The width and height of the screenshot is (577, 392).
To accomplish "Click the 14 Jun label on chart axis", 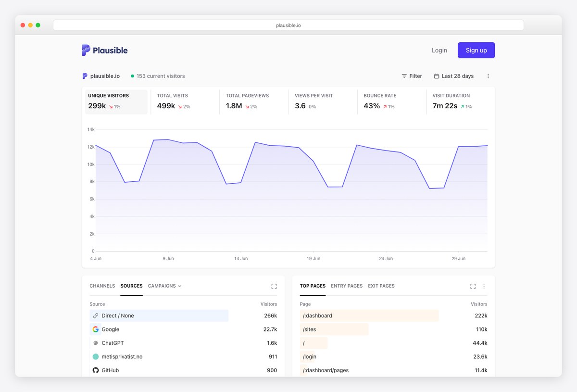I will 241,259.
